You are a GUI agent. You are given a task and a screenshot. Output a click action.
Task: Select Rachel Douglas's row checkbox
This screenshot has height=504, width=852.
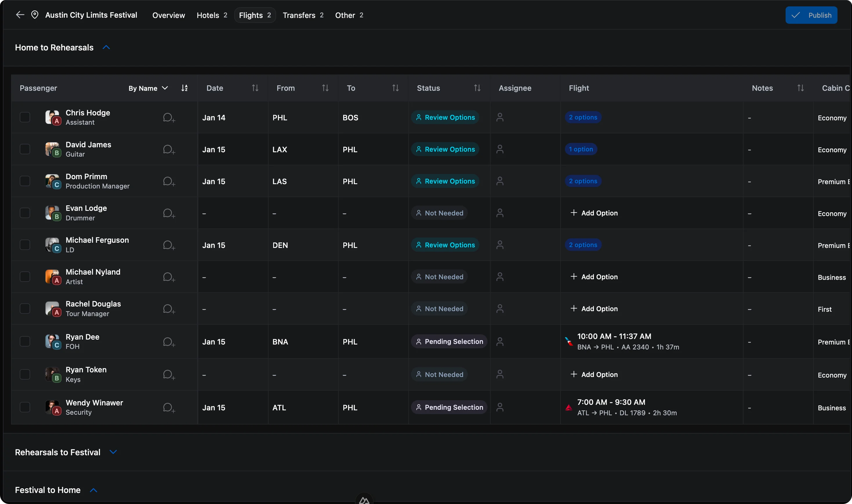(25, 308)
